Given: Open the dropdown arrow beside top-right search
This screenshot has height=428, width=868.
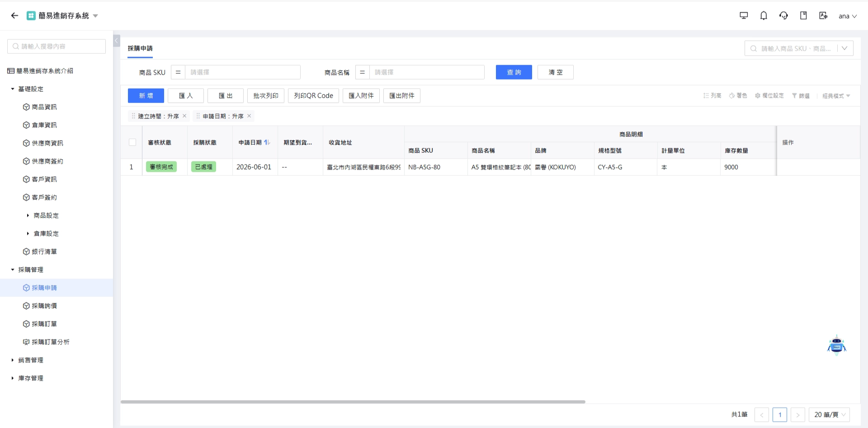Looking at the screenshot, I should coord(844,48).
